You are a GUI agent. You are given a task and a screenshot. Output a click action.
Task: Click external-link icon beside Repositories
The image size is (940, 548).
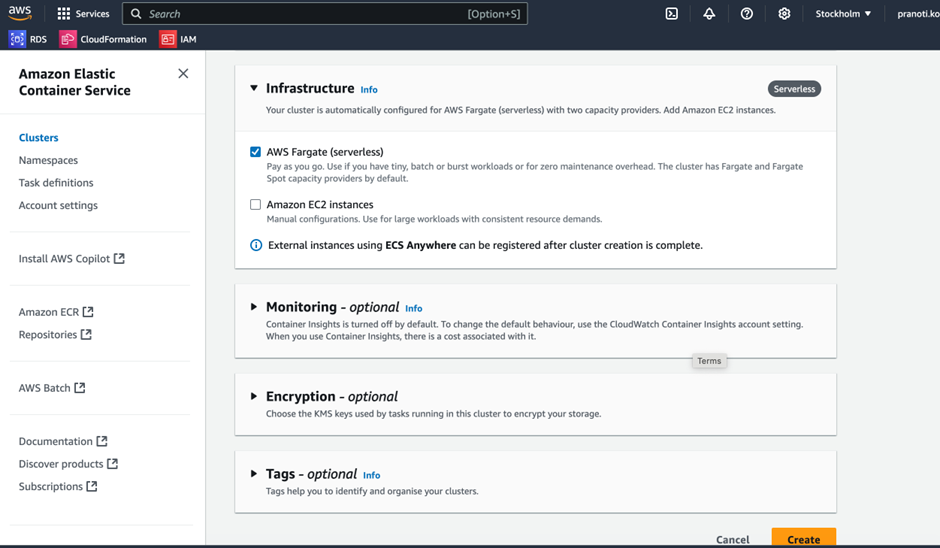pyautogui.click(x=86, y=334)
